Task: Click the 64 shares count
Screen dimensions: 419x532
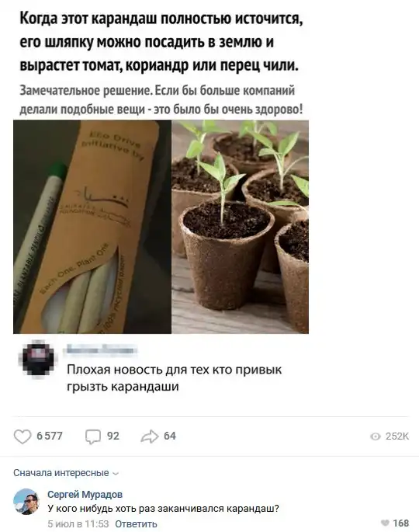Action: pos(170,436)
